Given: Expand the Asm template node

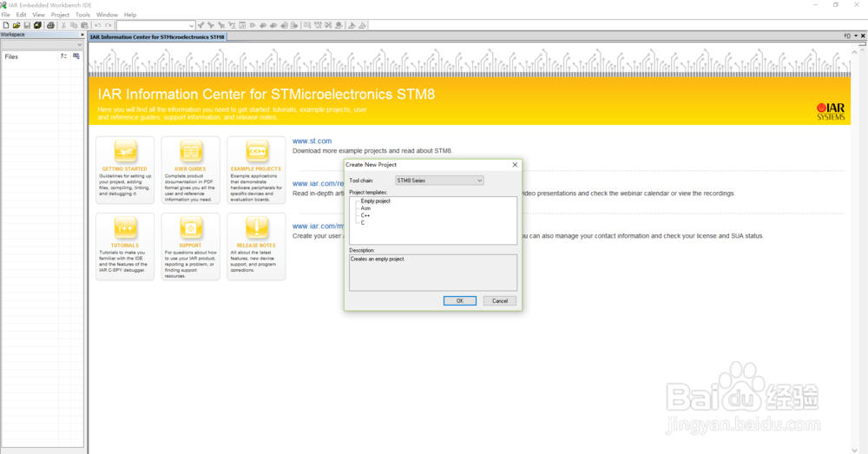Looking at the screenshot, I should click(365, 208).
